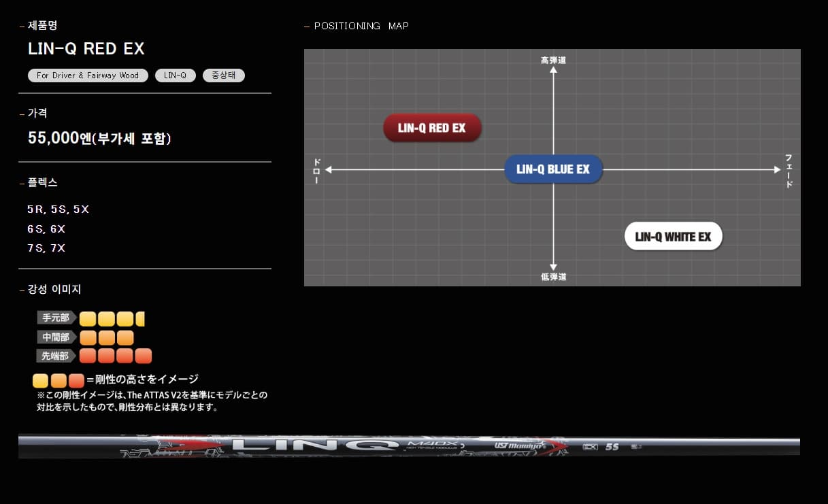Screen dimensions: 828x504
Task: Click first yellow block in 手元部 row
Action: [x=88, y=318]
